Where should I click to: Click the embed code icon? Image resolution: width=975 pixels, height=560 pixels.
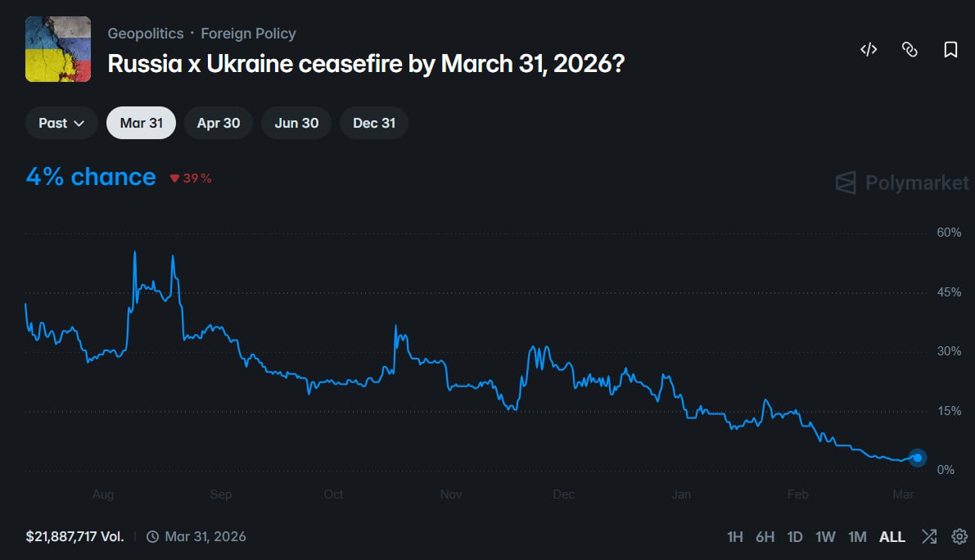869,49
